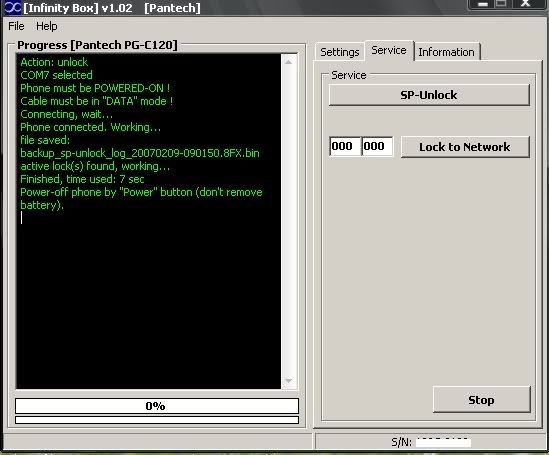The image size is (549, 455).
Task: Focus the first 000 network code field
Action: tap(345, 146)
